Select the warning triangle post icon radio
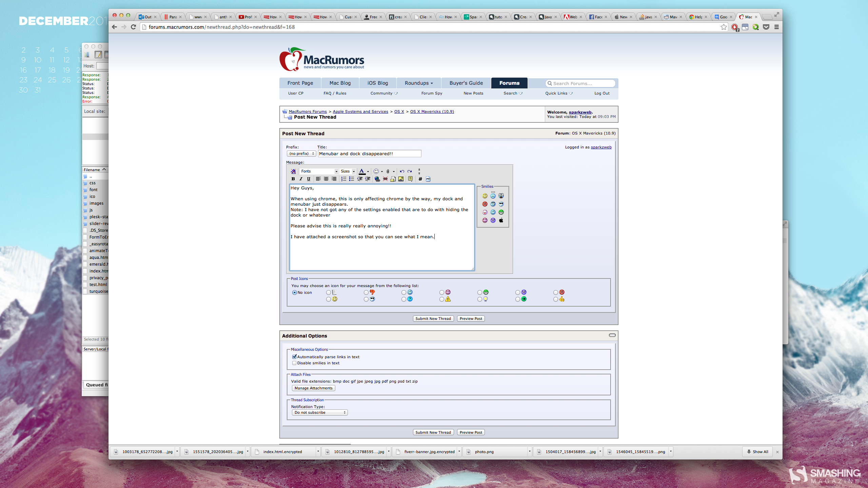 [442, 299]
